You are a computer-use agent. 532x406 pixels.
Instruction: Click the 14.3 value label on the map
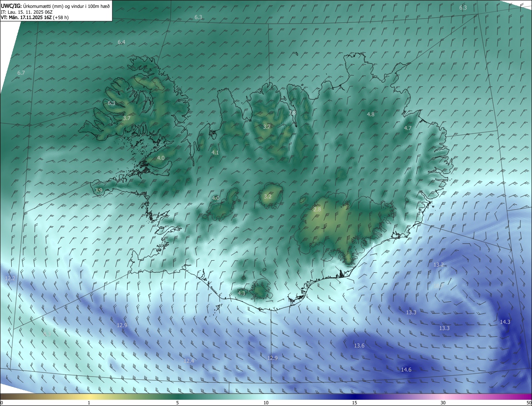tap(505, 322)
